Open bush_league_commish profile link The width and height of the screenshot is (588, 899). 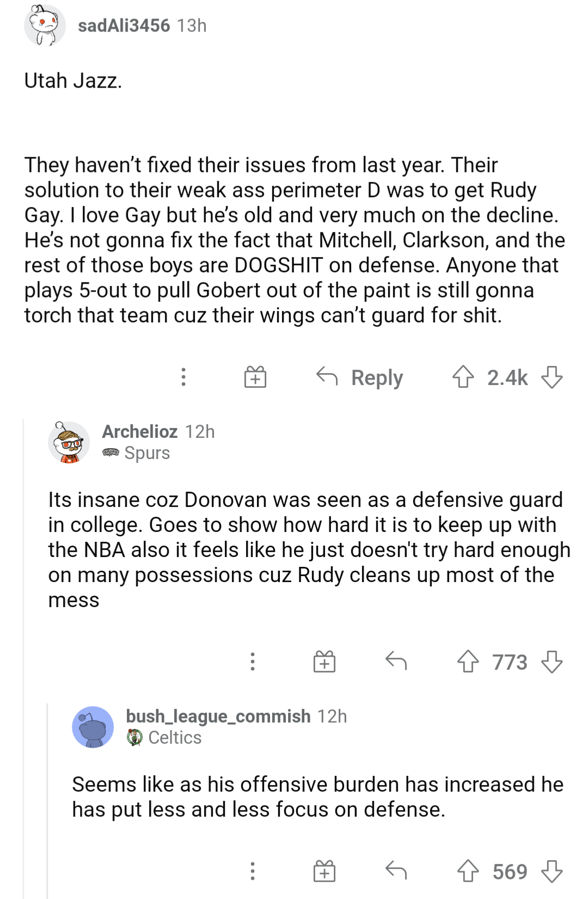pos(218,716)
